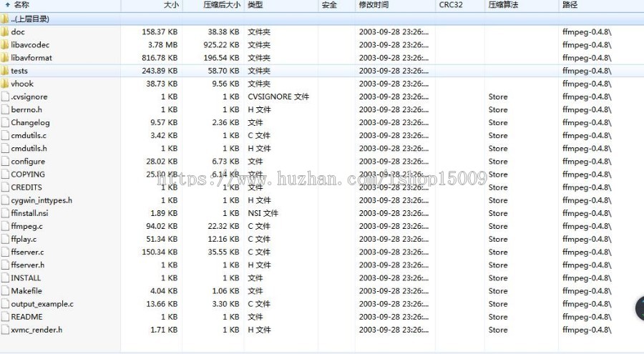
Task: Select the tests folder icon
Action: click(x=4, y=71)
